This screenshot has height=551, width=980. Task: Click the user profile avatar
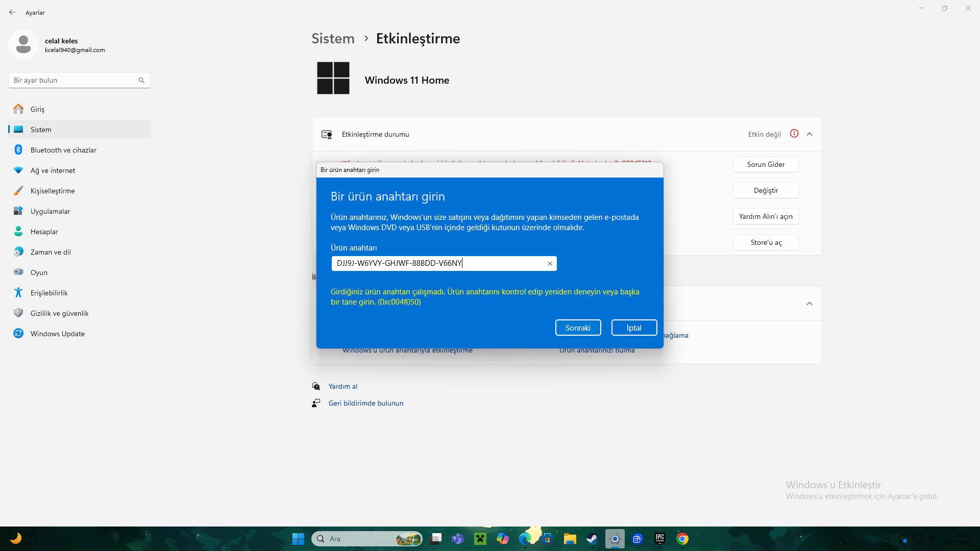[x=23, y=45]
